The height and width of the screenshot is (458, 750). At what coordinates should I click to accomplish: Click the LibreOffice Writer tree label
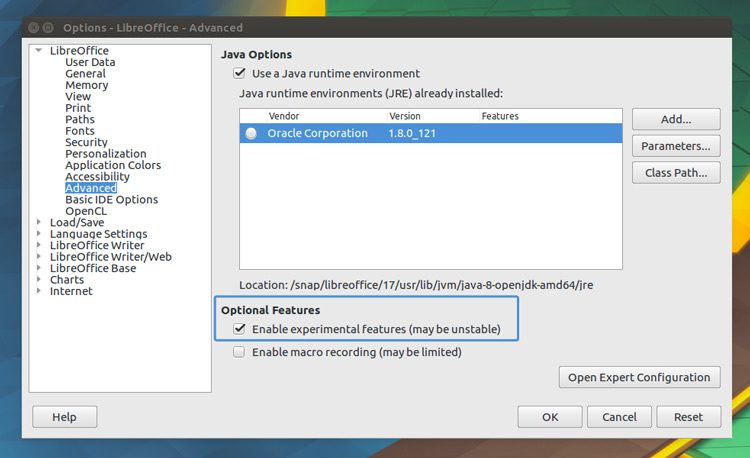(x=97, y=245)
